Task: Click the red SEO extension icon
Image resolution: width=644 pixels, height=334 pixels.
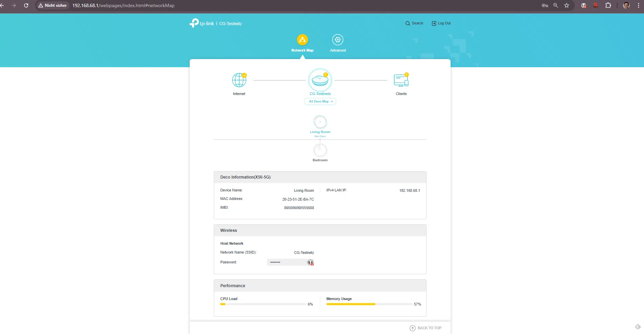Action: click(x=596, y=5)
